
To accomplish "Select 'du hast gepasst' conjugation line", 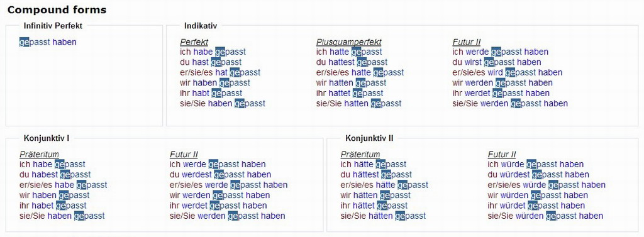I will click(211, 62).
